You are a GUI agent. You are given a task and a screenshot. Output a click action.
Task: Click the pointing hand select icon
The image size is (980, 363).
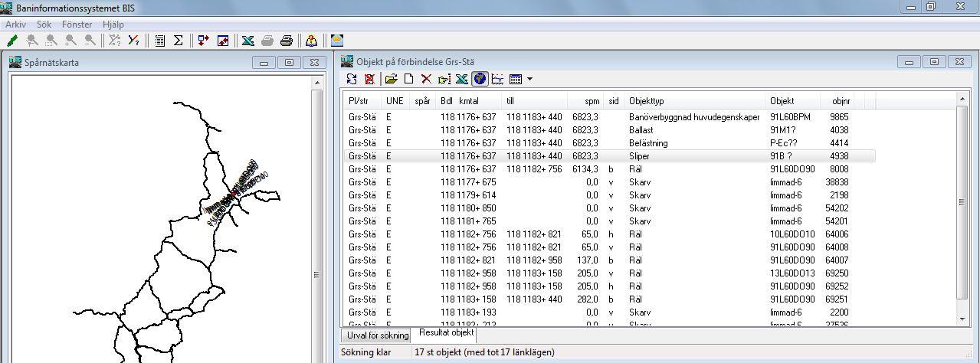[444, 78]
